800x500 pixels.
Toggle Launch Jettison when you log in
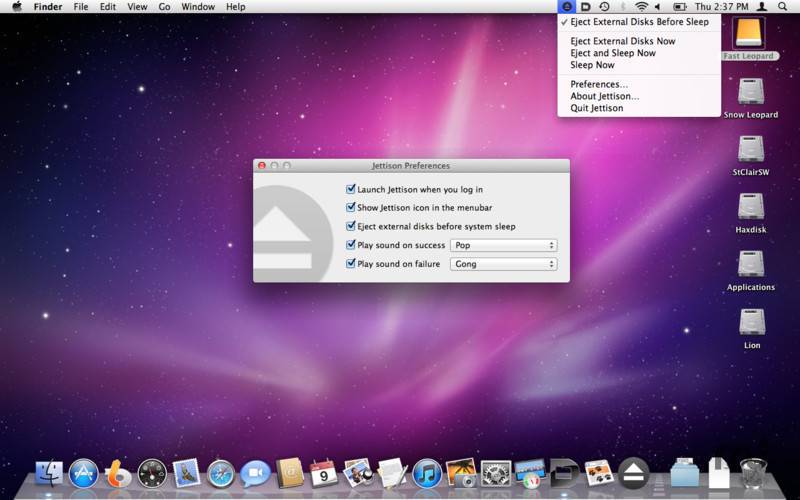351,189
